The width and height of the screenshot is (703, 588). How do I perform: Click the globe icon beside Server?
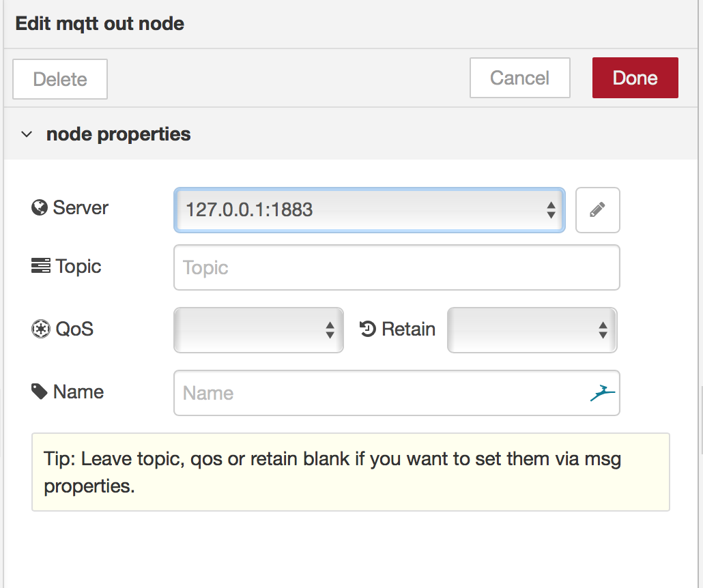click(41, 207)
